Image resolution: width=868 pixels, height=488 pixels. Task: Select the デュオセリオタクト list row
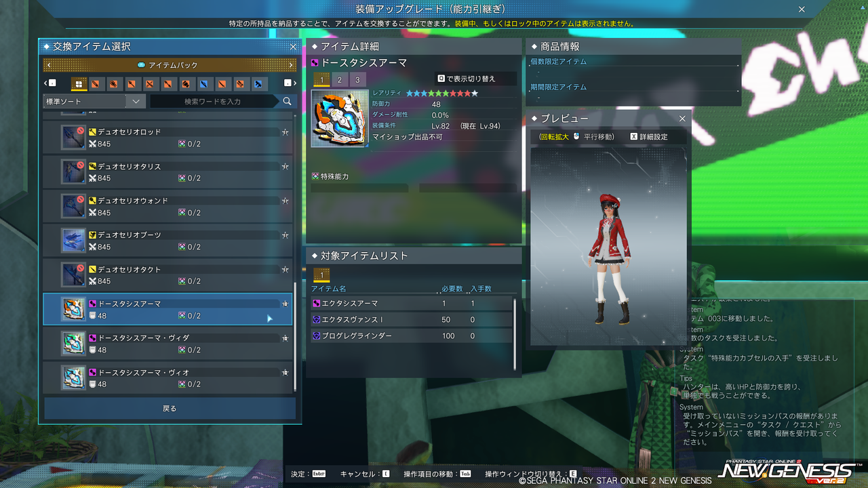pos(167,275)
